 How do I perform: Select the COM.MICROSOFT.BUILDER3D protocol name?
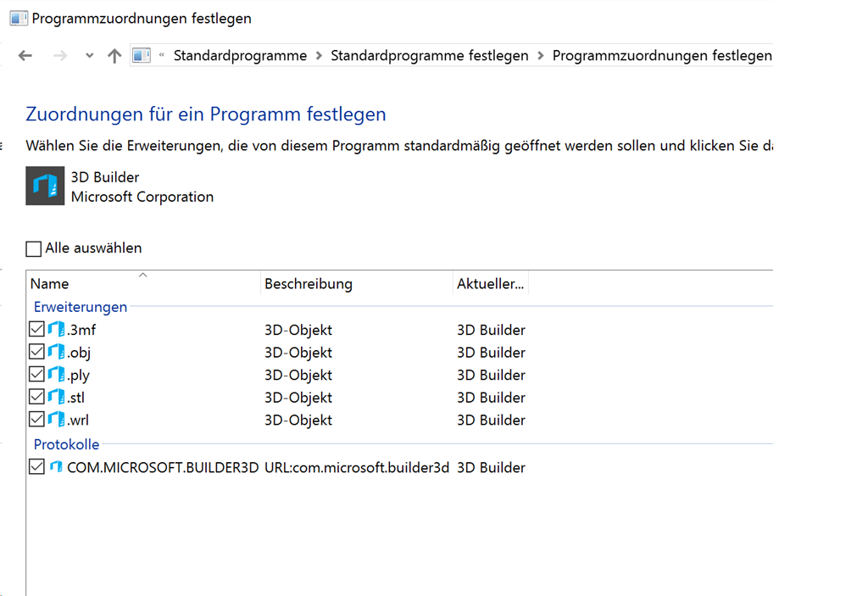pos(163,467)
